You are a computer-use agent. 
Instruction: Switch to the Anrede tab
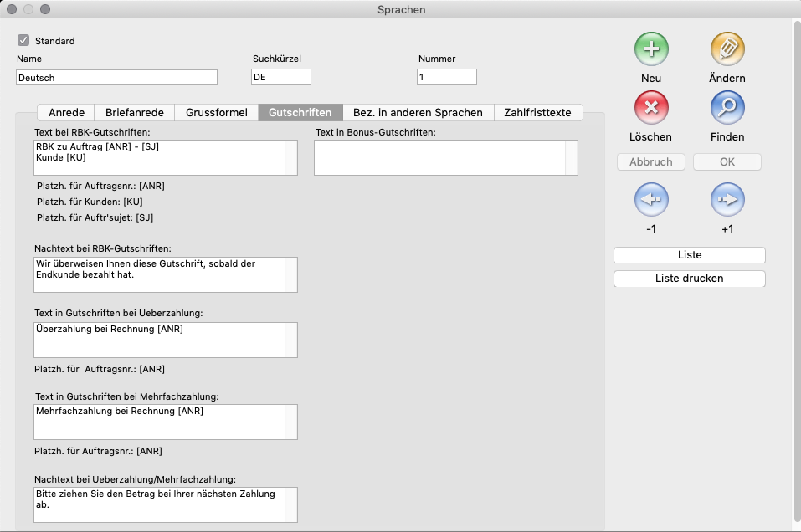pyautogui.click(x=66, y=113)
